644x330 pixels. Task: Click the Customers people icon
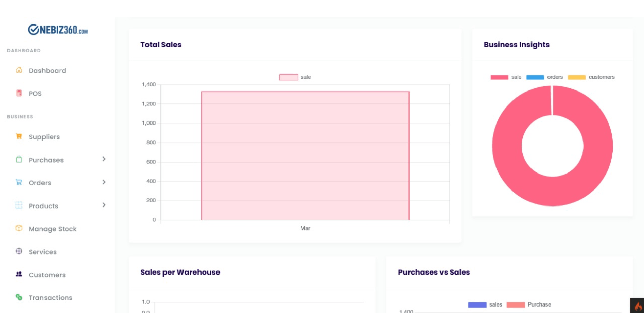pos(19,274)
